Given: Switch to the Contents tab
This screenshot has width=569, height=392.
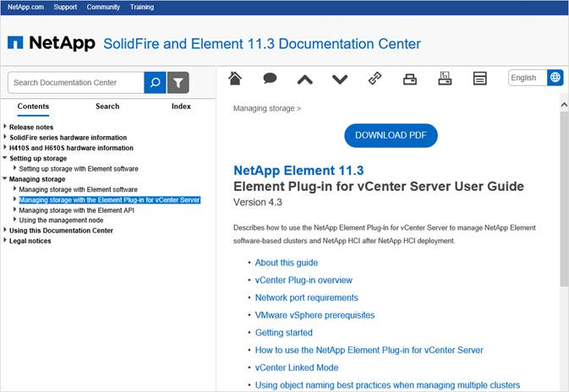Looking at the screenshot, I should [33, 106].
